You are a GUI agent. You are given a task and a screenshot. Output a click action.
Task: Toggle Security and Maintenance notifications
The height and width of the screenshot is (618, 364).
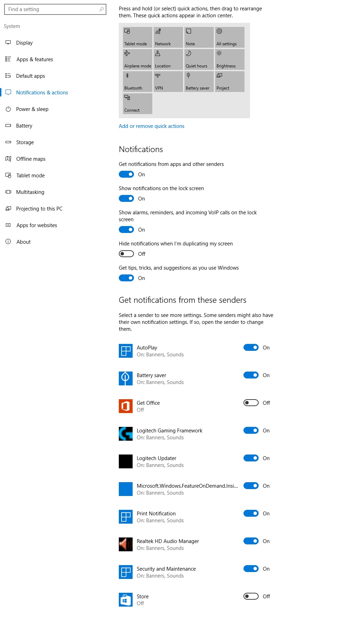[251, 569]
